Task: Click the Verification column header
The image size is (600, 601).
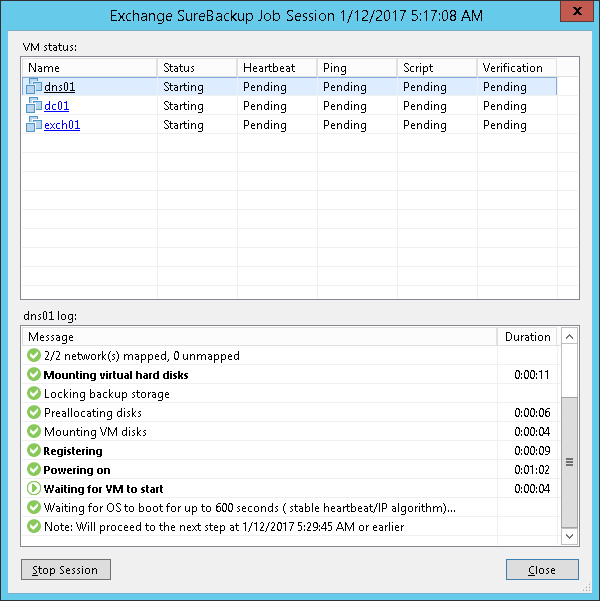Action: [517, 68]
